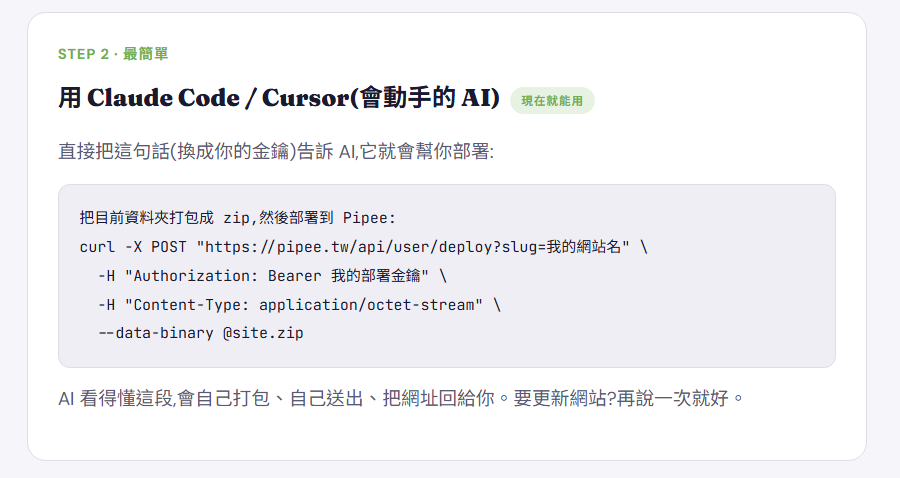This screenshot has width=900, height=478.
Task: Click the 直接把這句話 instruction paragraph
Action: pyautogui.click(x=276, y=151)
